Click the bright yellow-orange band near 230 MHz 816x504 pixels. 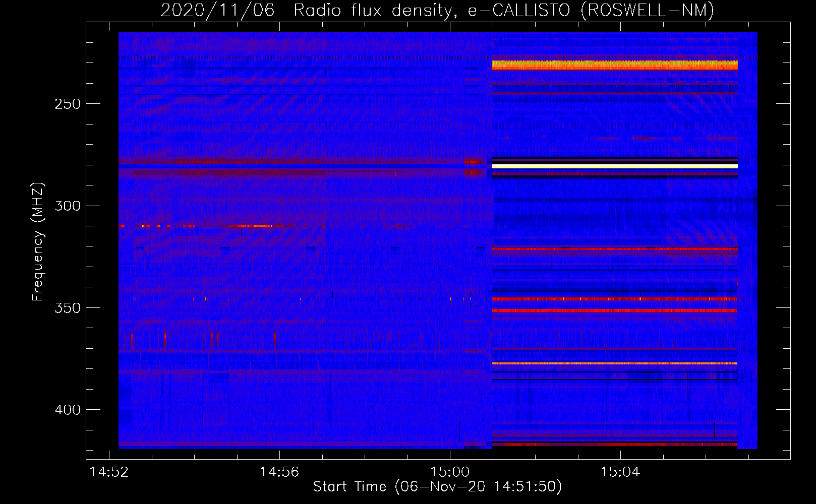(615, 65)
